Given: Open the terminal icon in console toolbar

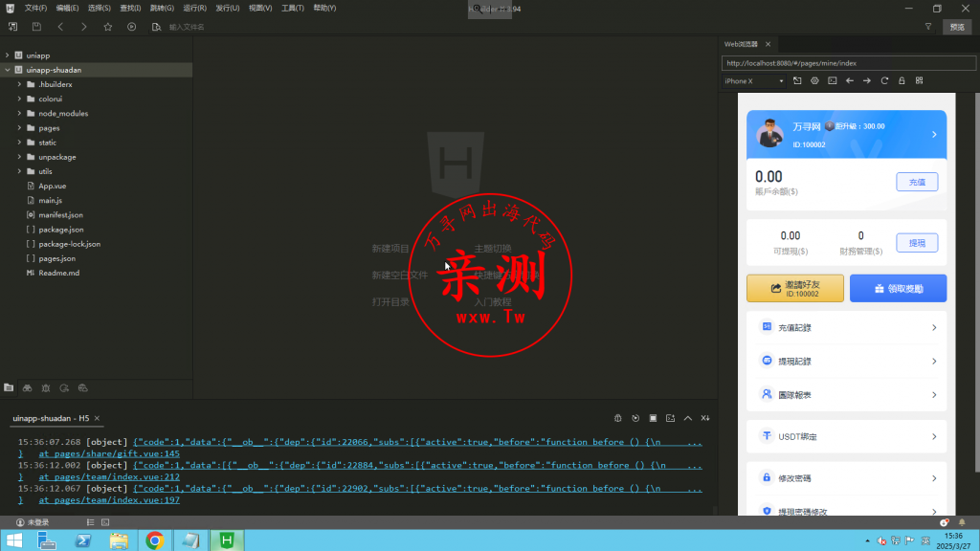Looking at the screenshot, I should point(670,418).
